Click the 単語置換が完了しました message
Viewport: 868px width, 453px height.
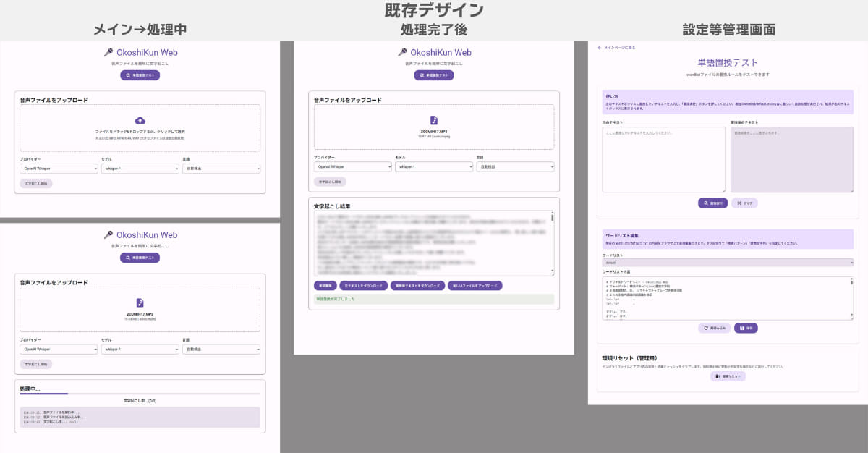click(434, 299)
